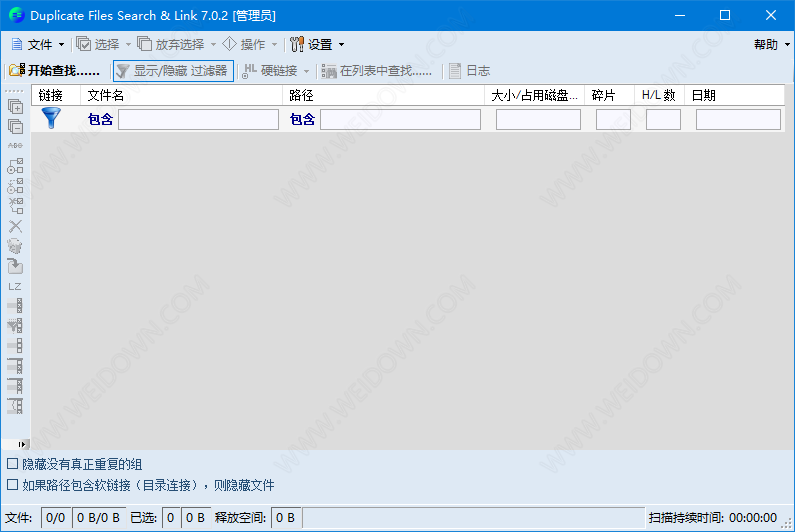The width and height of the screenshot is (795, 532).
Task: Enable 隐藏没有真正重复的组 checkbox
Action: click(x=12, y=464)
